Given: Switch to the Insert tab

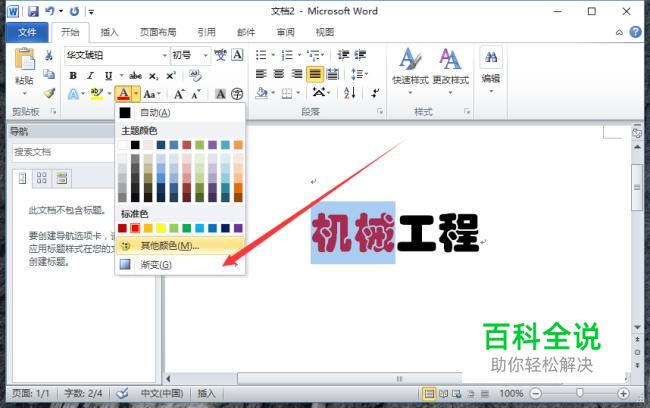Looking at the screenshot, I should [x=109, y=32].
